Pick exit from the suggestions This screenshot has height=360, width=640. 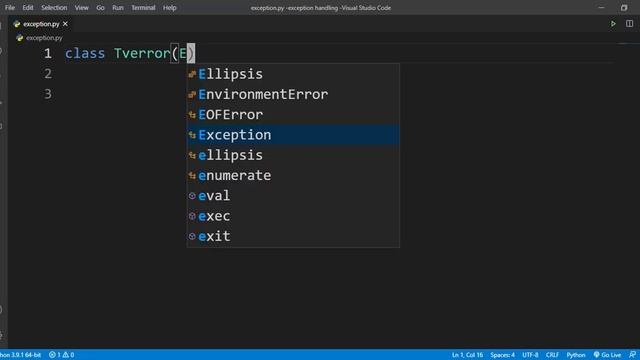tap(293, 236)
